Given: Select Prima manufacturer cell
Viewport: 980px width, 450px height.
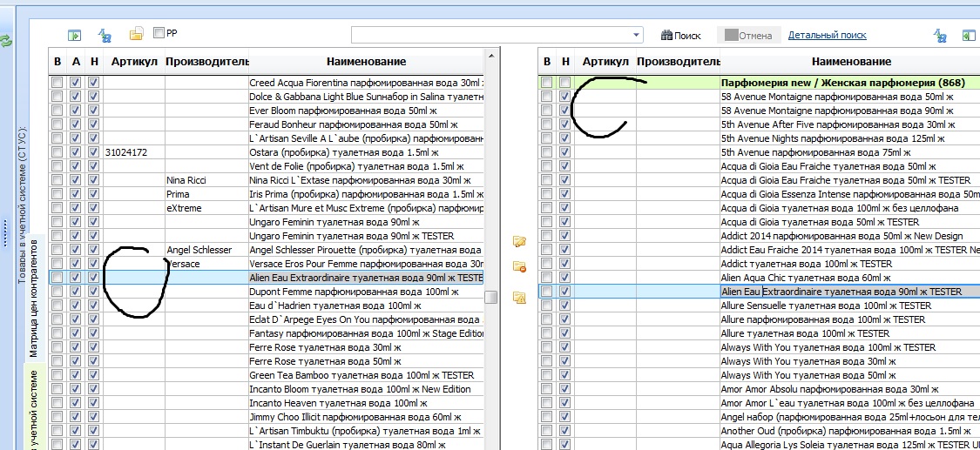Looking at the screenshot, I should [206, 194].
